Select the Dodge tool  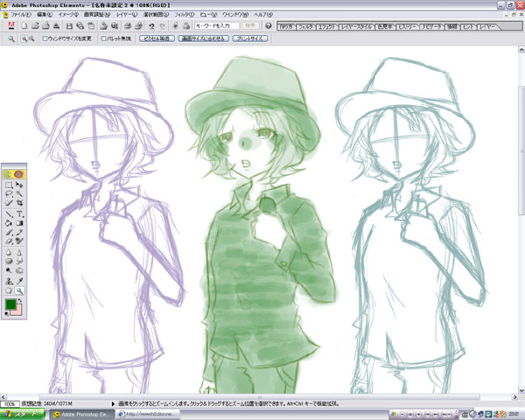tap(9, 270)
